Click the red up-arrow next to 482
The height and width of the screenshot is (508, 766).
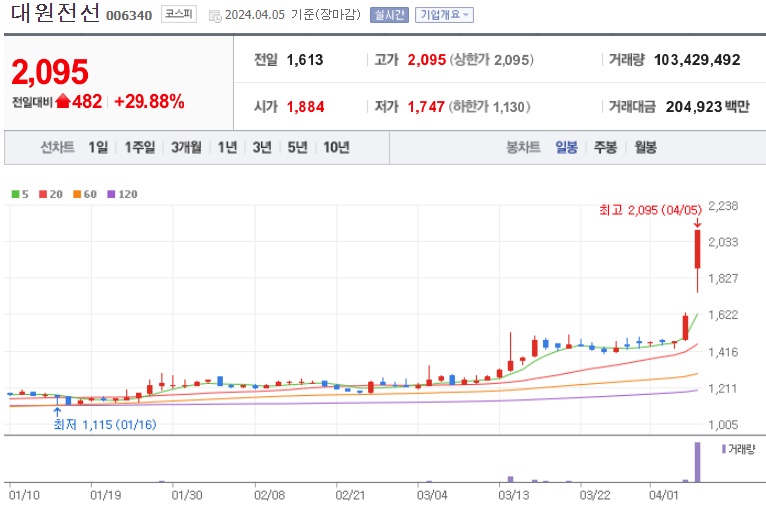pos(63,101)
